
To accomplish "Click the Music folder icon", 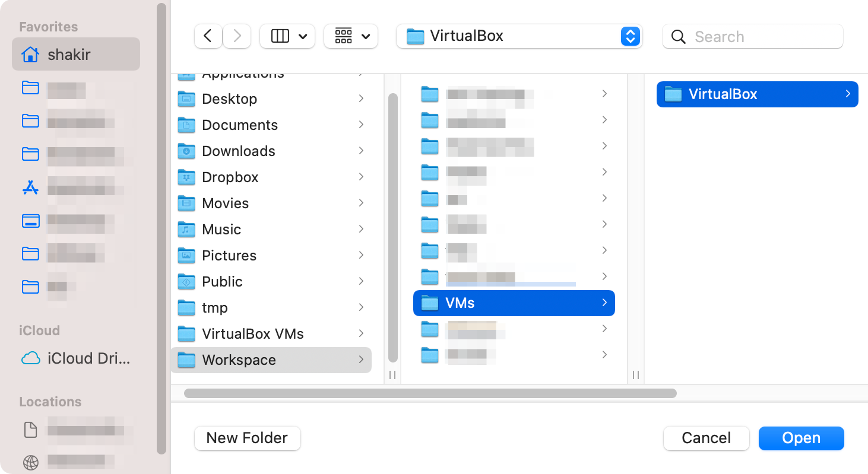I will pyautogui.click(x=186, y=230).
